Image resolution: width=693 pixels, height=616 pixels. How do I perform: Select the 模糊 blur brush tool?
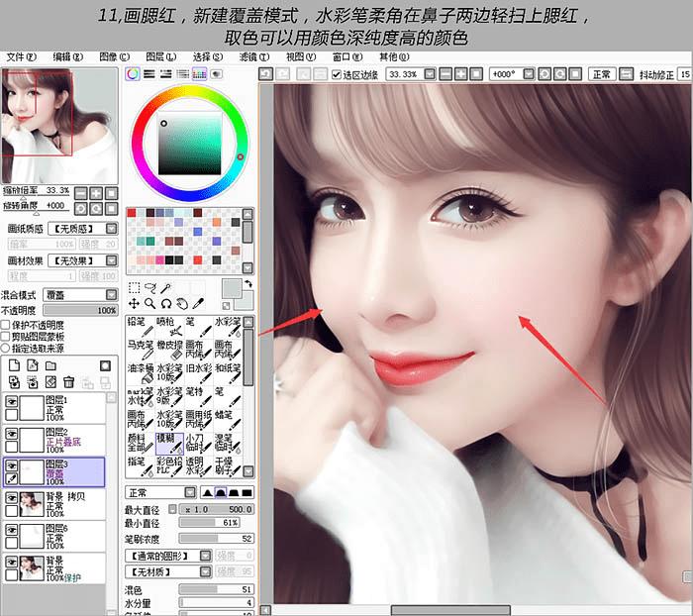169,444
